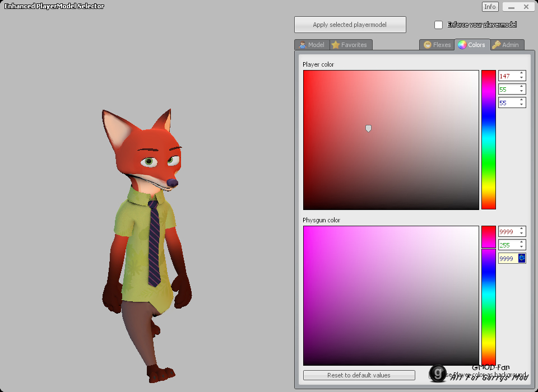Pick a shade in Player color saturation box
Screen dimensions: 538x392
point(391,140)
